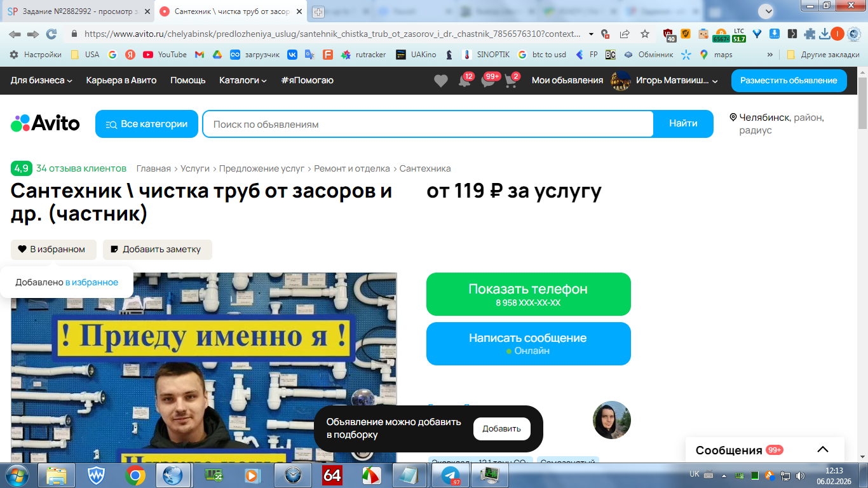
Task: Expand the Сообщения panel chevron
Action: (823, 449)
